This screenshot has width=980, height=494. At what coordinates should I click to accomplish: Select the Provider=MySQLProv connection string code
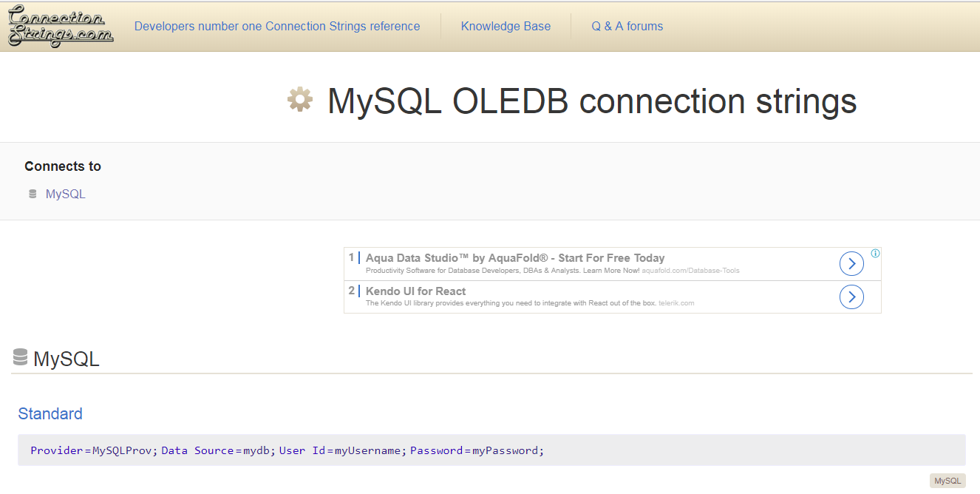pos(491,450)
